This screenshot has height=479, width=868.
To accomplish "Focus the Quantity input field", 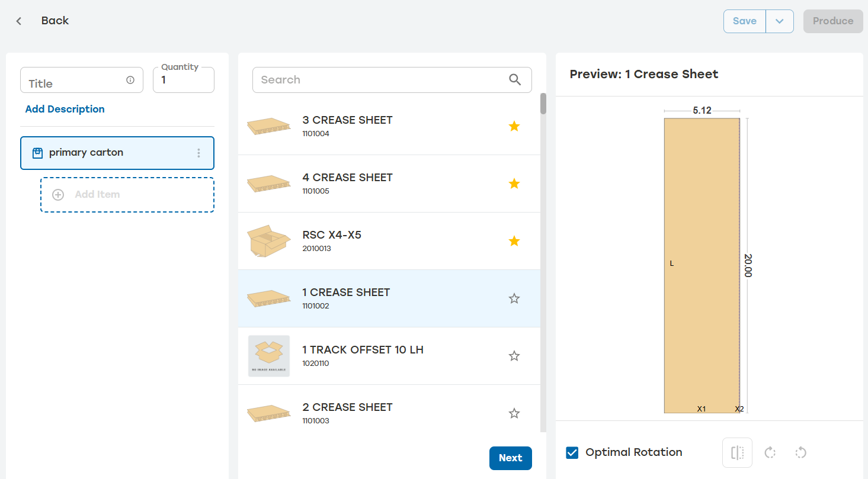I will click(184, 80).
